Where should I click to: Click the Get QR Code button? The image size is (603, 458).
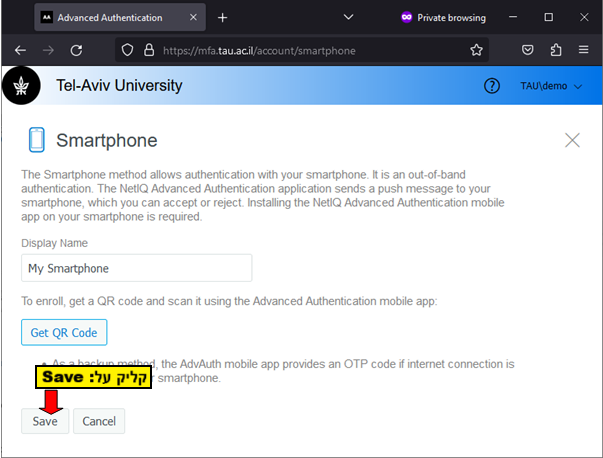(64, 332)
